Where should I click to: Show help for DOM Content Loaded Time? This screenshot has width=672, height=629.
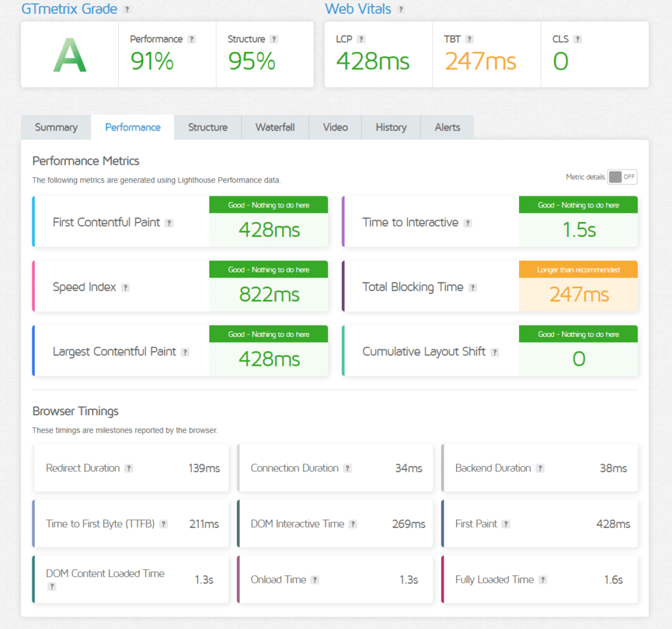(x=52, y=586)
